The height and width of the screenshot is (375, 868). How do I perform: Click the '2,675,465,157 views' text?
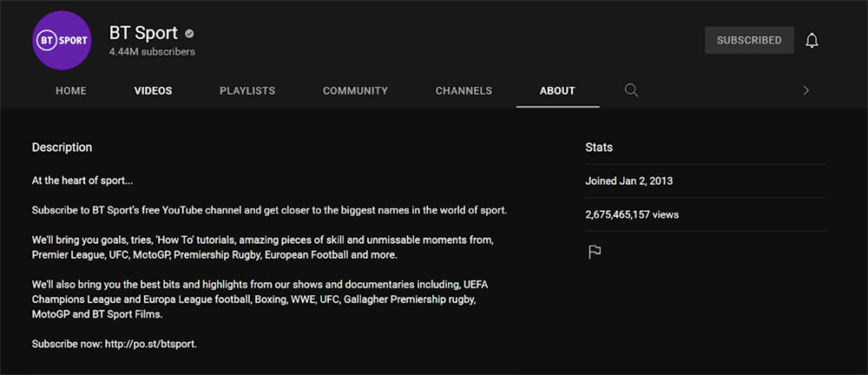[x=632, y=214]
